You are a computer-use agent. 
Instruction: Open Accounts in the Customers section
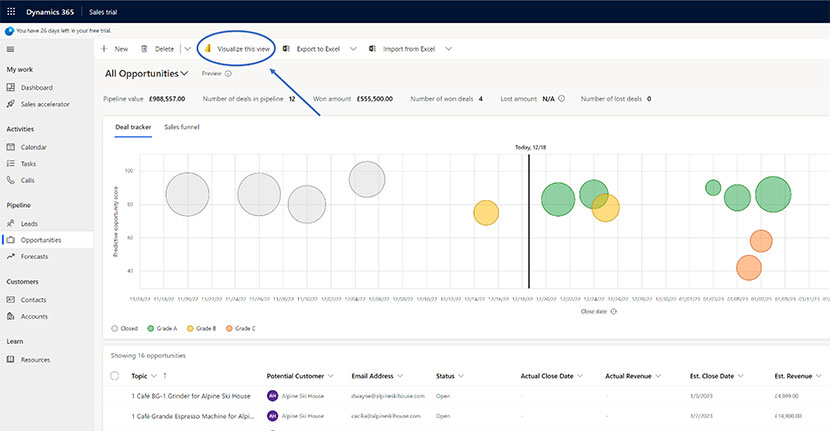[x=34, y=316]
